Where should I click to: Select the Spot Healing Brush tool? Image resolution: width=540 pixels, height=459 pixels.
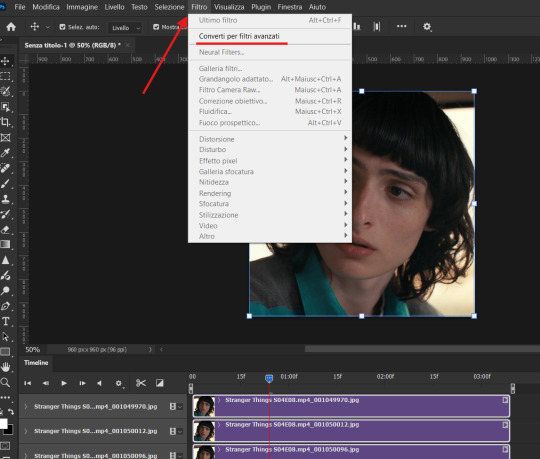(x=5, y=168)
